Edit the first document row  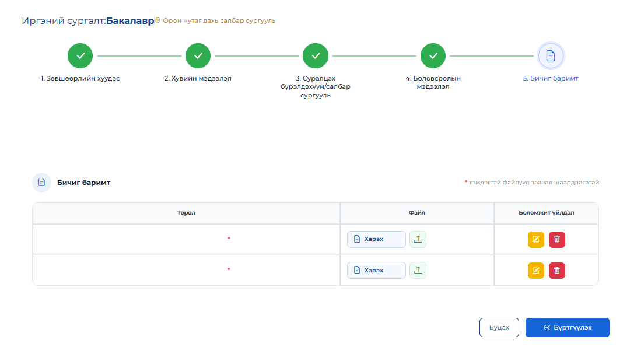tap(536, 239)
